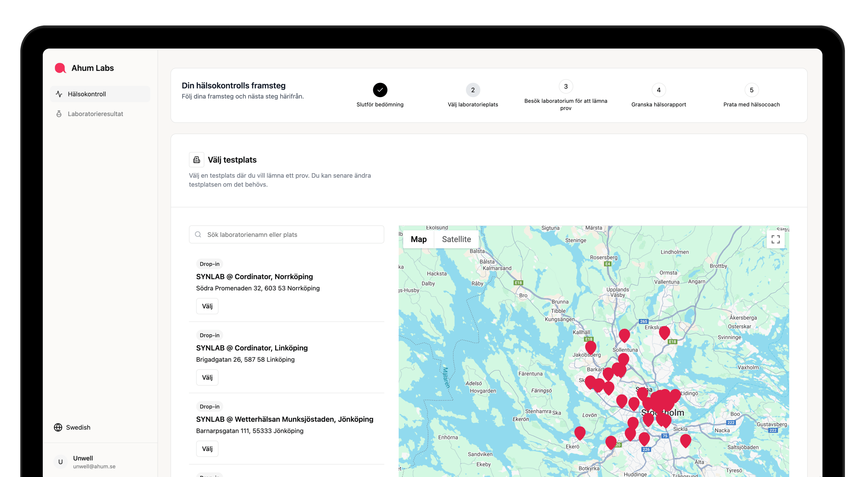Click the SYNLAB @ Cordinator, Norrköping title
This screenshot has height=477, width=868.
(x=254, y=277)
